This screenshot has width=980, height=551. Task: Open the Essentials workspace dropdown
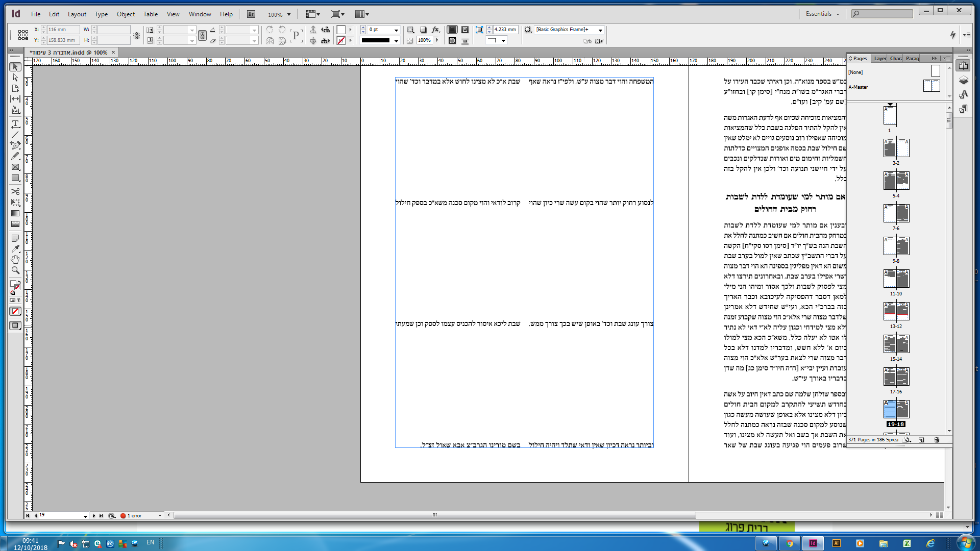[822, 14]
